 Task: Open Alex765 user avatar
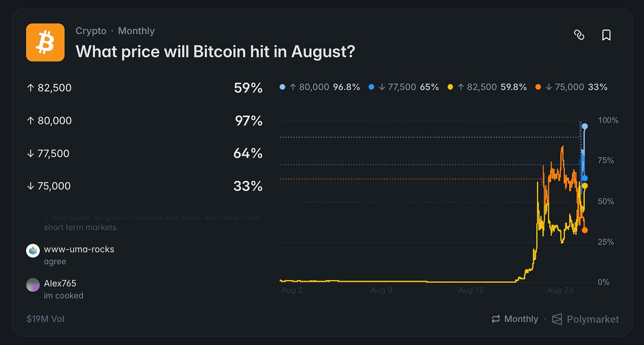33,285
